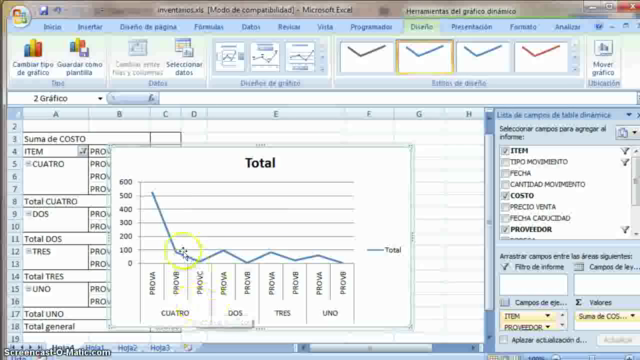Viewport: 640px width, 360px height.
Task: Open filter icon beside ITEM field
Action: 625,151
